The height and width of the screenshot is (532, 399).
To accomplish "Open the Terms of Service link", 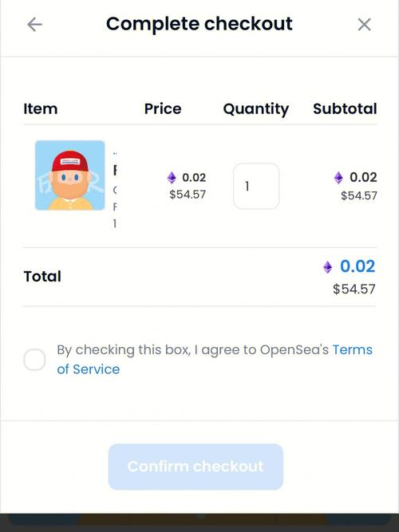I will (x=215, y=359).
